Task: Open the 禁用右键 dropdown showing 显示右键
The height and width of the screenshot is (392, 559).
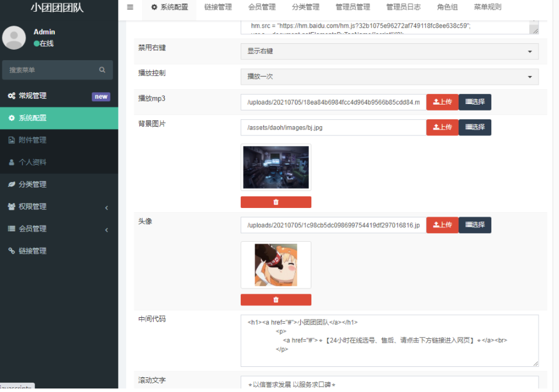Action: tap(390, 51)
